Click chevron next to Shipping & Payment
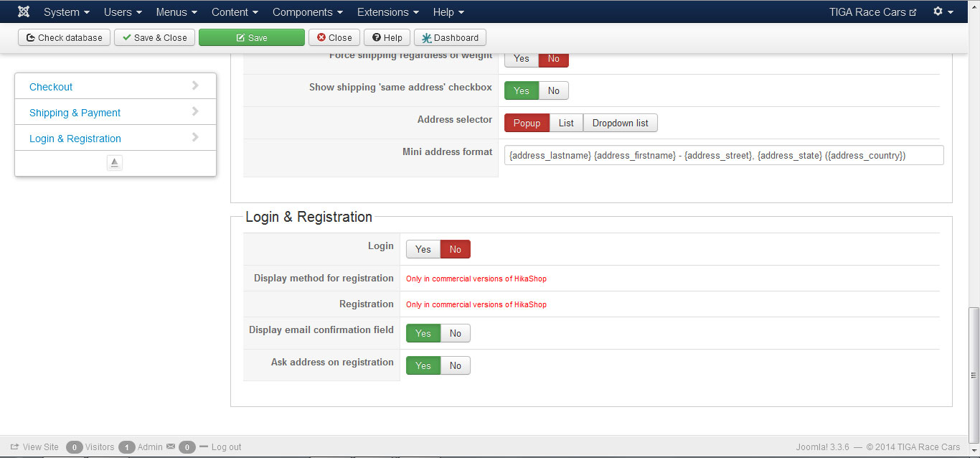980x458 pixels. click(x=196, y=111)
